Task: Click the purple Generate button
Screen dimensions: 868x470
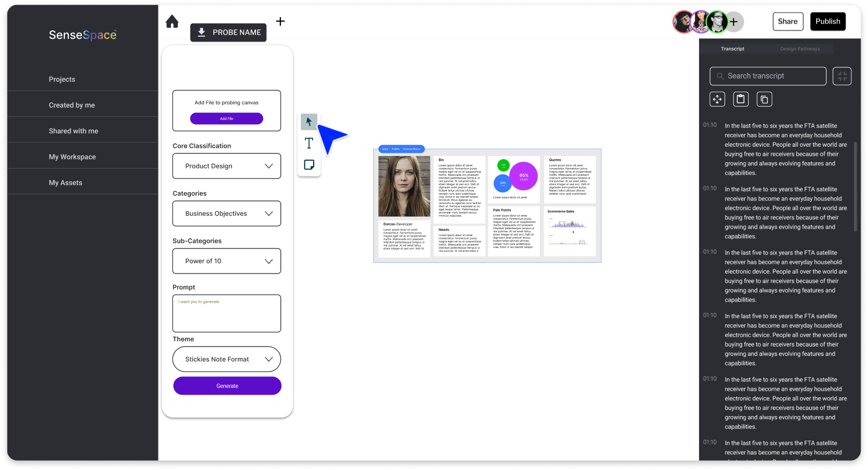Action: [x=227, y=386]
